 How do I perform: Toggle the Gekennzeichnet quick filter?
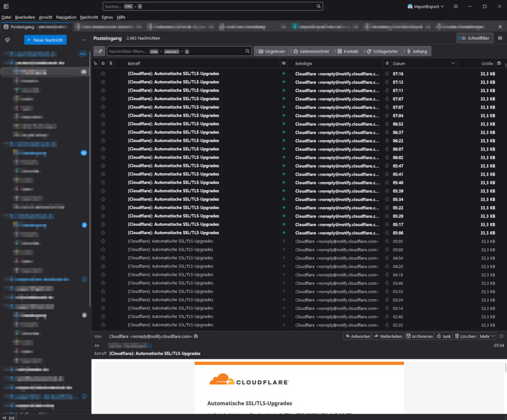[x=310, y=51]
